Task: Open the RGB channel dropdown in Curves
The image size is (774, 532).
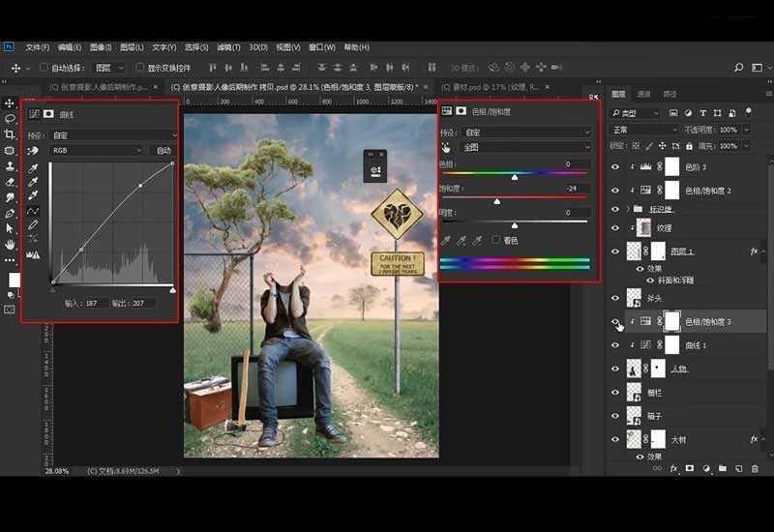Action: click(x=97, y=151)
